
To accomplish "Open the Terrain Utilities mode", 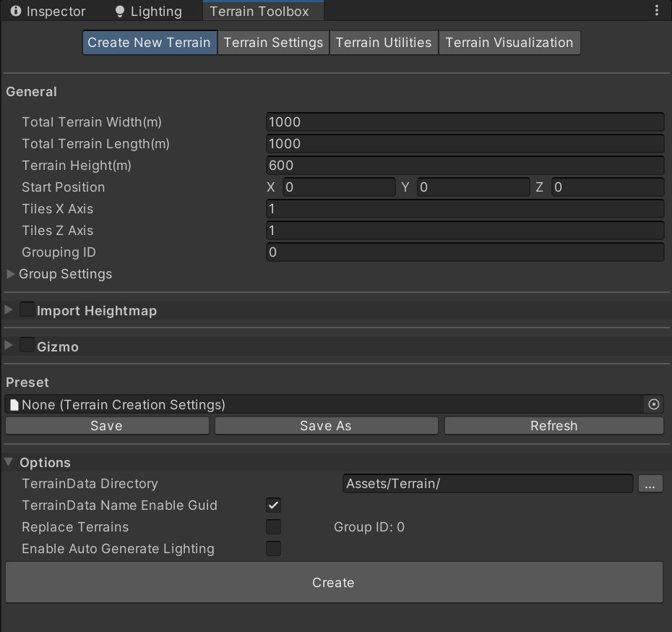I will coord(384,43).
